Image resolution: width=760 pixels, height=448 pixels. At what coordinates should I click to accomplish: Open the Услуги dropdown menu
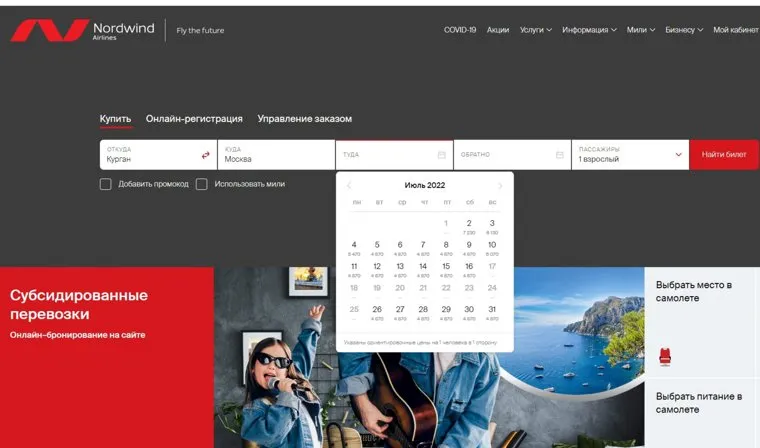click(535, 30)
